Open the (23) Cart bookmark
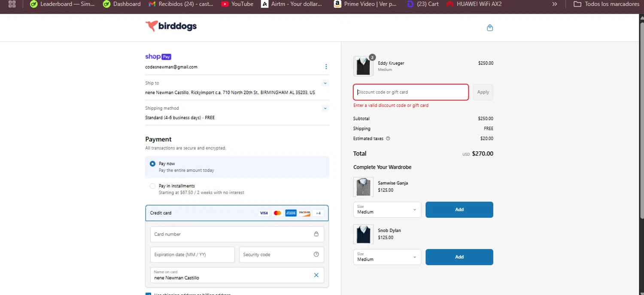644x295 pixels. pos(422,4)
